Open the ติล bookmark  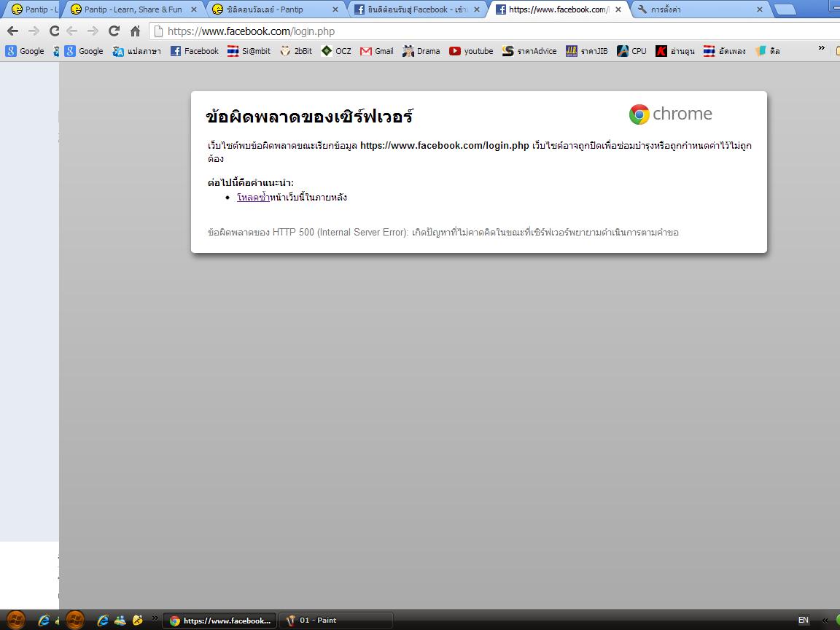click(768, 51)
